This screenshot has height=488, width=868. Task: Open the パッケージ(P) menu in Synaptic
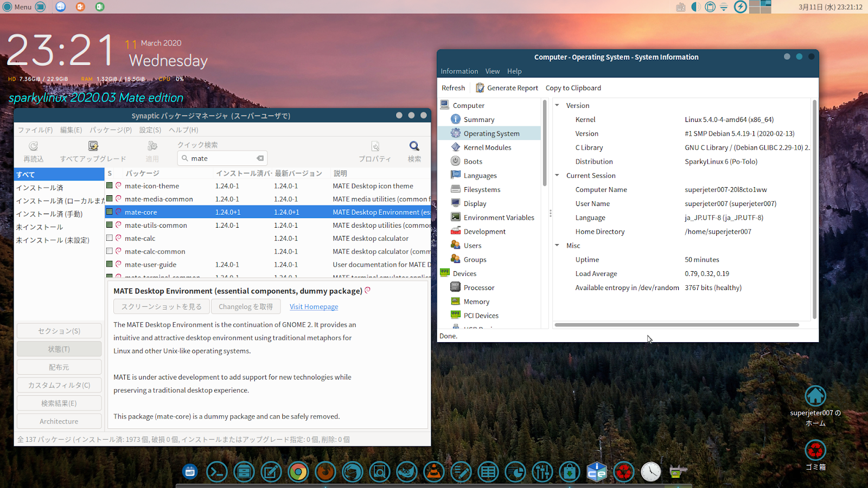tap(111, 130)
